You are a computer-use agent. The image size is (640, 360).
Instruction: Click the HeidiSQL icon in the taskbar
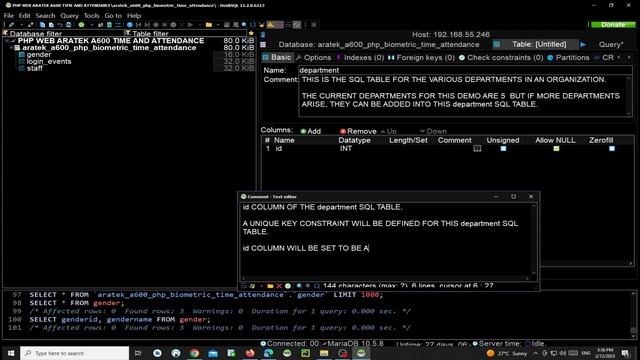tap(361, 353)
